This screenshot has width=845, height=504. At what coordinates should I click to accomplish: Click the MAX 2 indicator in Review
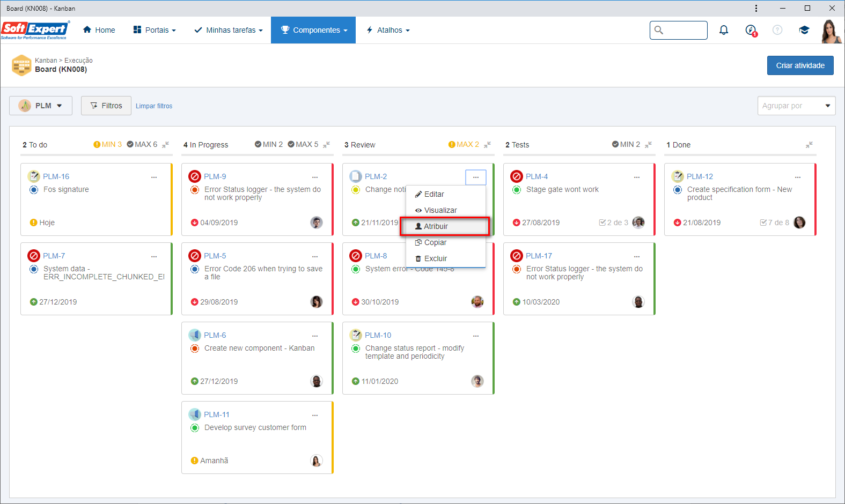pyautogui.click(x=464, y=144)
